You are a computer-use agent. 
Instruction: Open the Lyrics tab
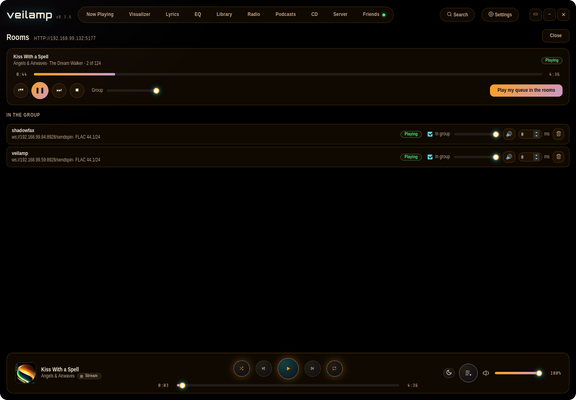[x=172, y=14]
